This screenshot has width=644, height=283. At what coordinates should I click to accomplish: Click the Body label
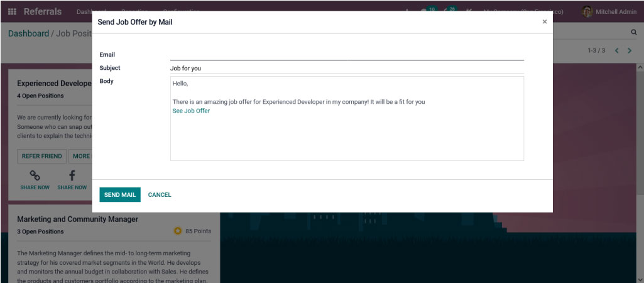point(106,81)
